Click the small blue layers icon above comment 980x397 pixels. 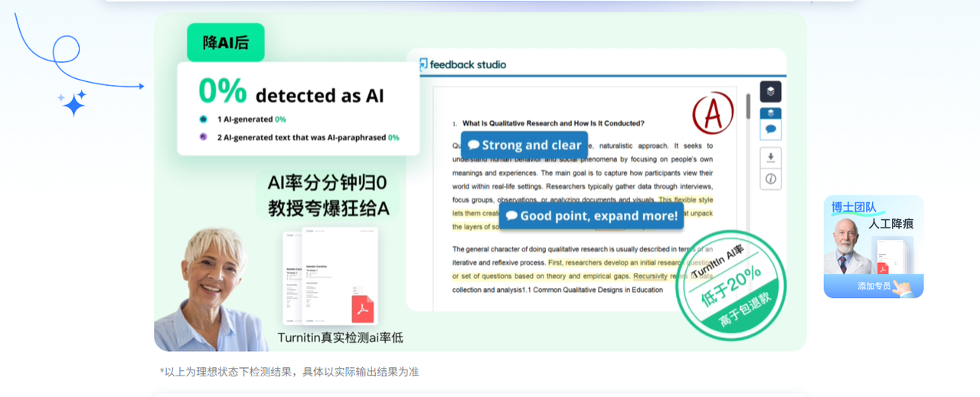770,113
